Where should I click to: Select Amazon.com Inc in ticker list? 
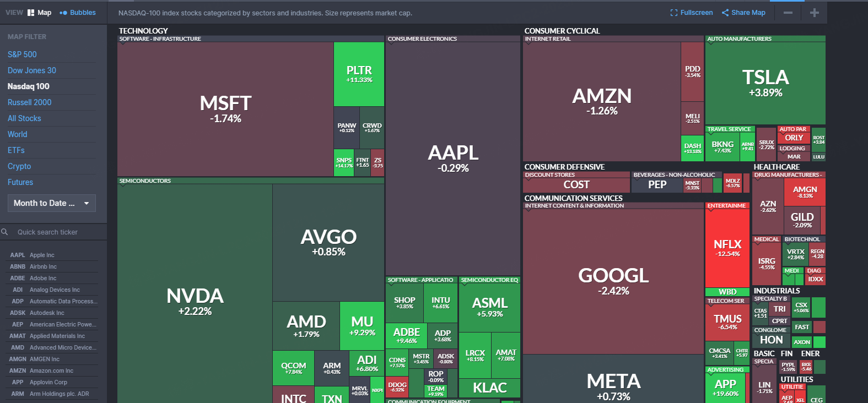click(51, 371)
